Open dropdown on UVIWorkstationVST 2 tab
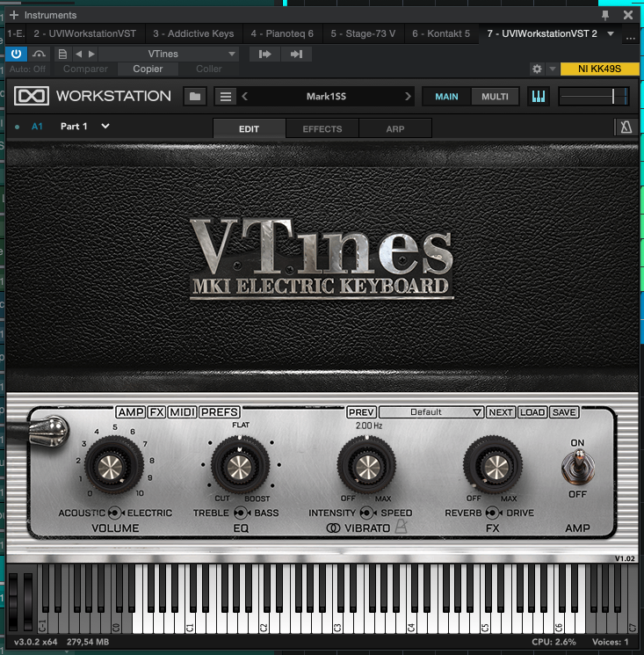644x655 pixels. (x=611, y=33)
